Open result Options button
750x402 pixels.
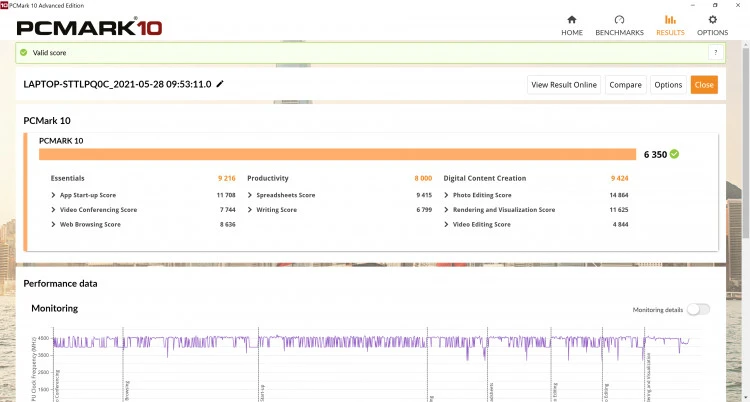click(668, 85)
